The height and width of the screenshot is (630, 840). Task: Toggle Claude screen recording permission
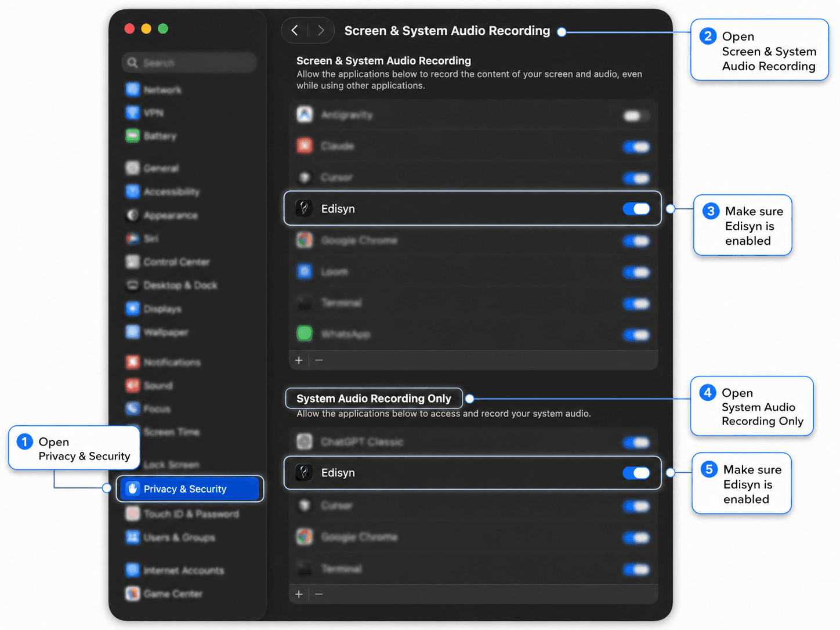[636, 147]
